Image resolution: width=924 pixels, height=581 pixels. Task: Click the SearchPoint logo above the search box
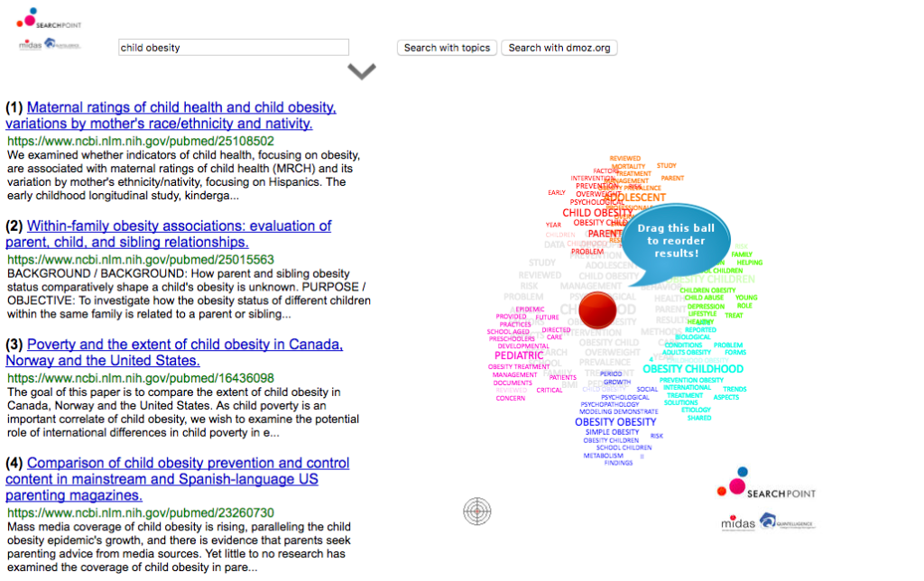click(x=49, y=18)
